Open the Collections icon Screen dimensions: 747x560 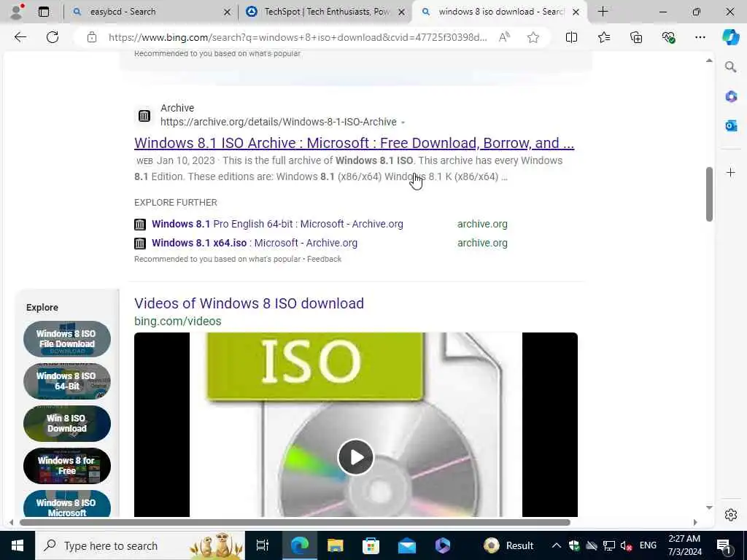[636, 37]
